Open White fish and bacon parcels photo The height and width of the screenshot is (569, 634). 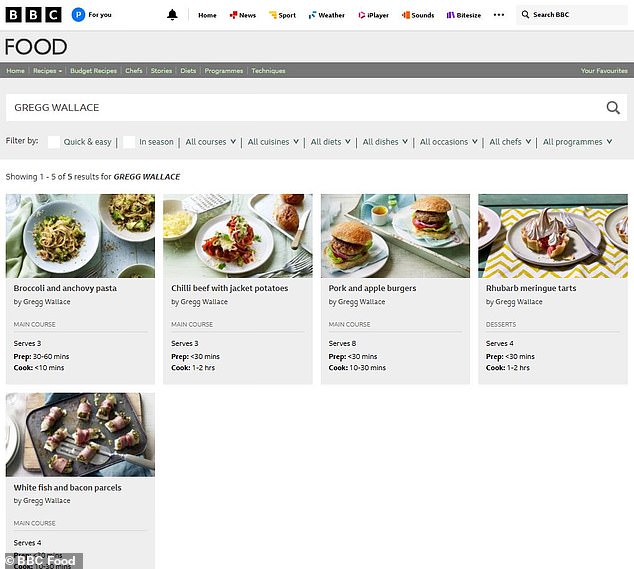pyautogui.click(x=80, y=435)
